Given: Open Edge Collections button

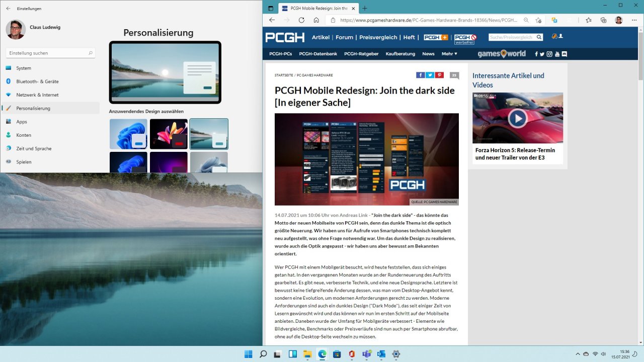Looking at the screenshot, I should [x=604, y=20].
